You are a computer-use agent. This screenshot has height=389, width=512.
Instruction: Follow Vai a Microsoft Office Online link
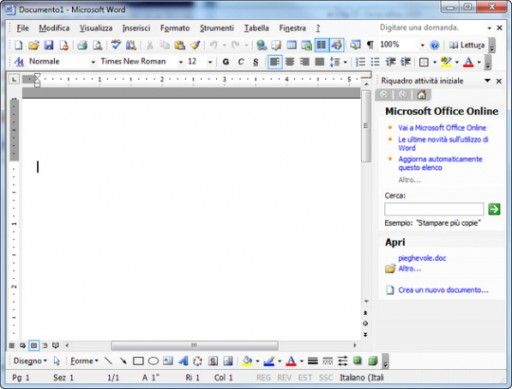point(442,128)
